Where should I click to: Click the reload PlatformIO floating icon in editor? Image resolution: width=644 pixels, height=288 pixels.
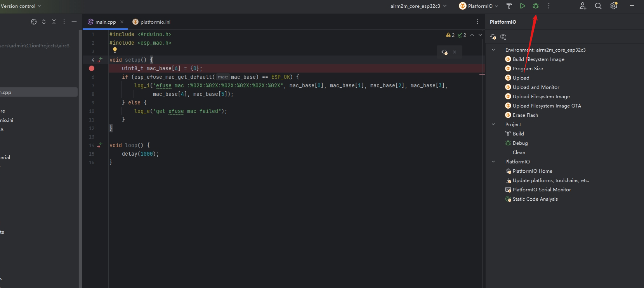click(445, 52)
